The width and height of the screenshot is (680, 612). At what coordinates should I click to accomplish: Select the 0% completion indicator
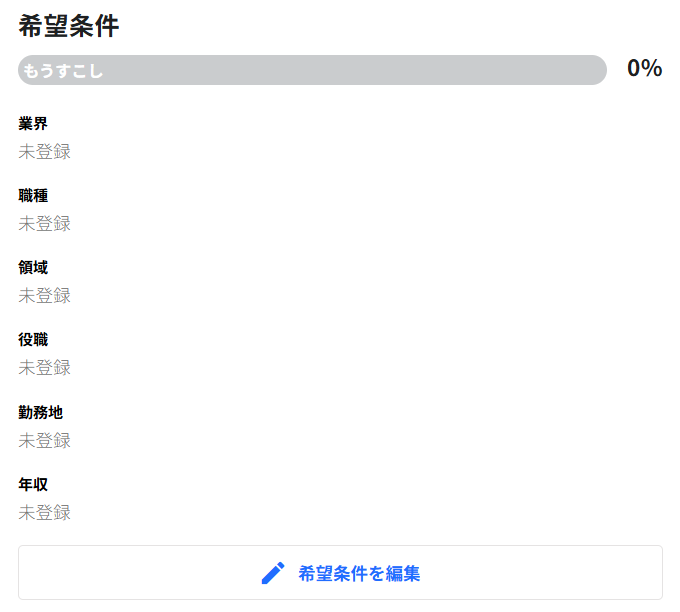644,69
